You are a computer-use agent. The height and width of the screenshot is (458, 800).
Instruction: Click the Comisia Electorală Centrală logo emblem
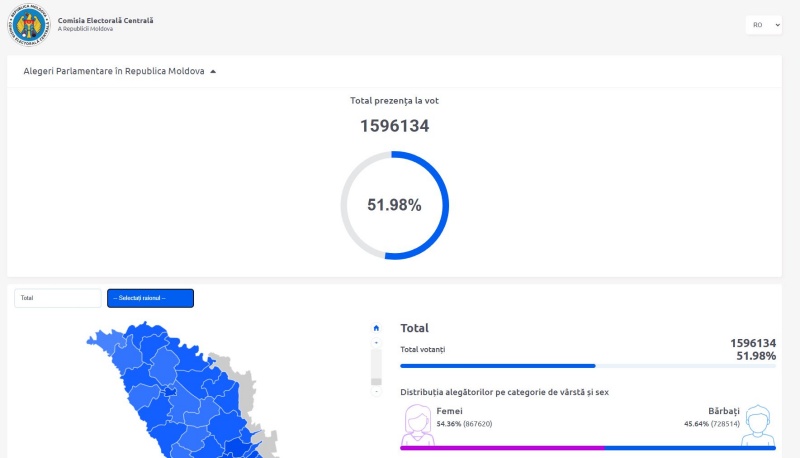tap(29, 25)
